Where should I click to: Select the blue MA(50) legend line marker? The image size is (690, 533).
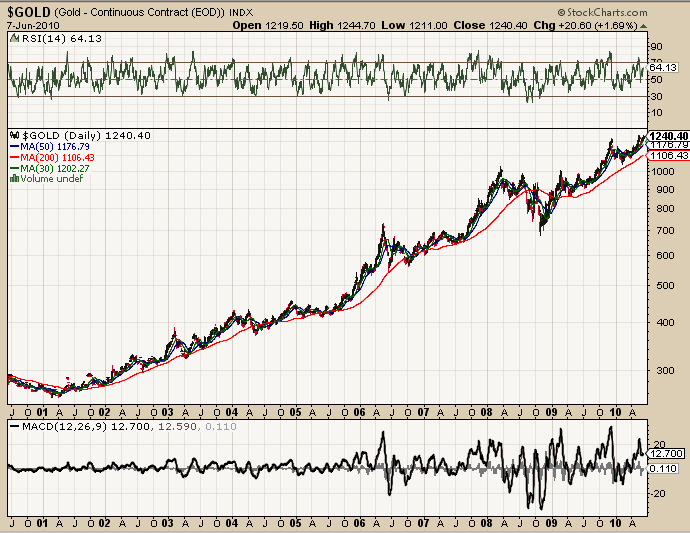tap(15, 147)
